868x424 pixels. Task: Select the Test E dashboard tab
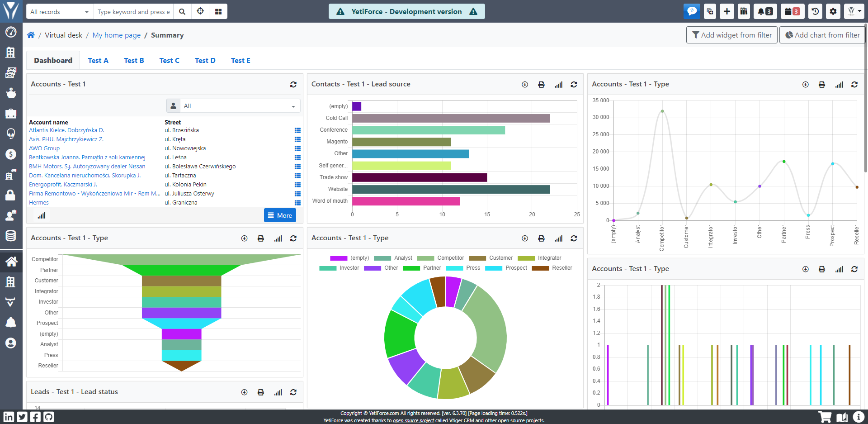tap(241, 61)
